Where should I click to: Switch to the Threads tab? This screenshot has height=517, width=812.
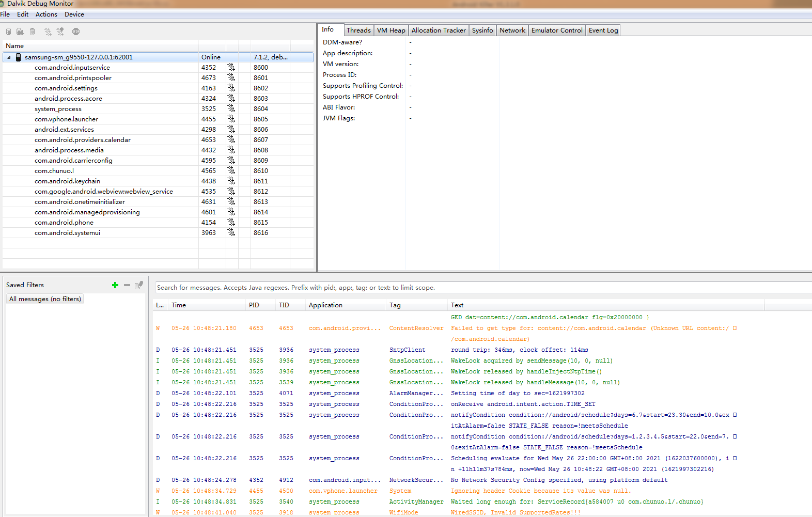pyautogui.click(x=358, y=30)
